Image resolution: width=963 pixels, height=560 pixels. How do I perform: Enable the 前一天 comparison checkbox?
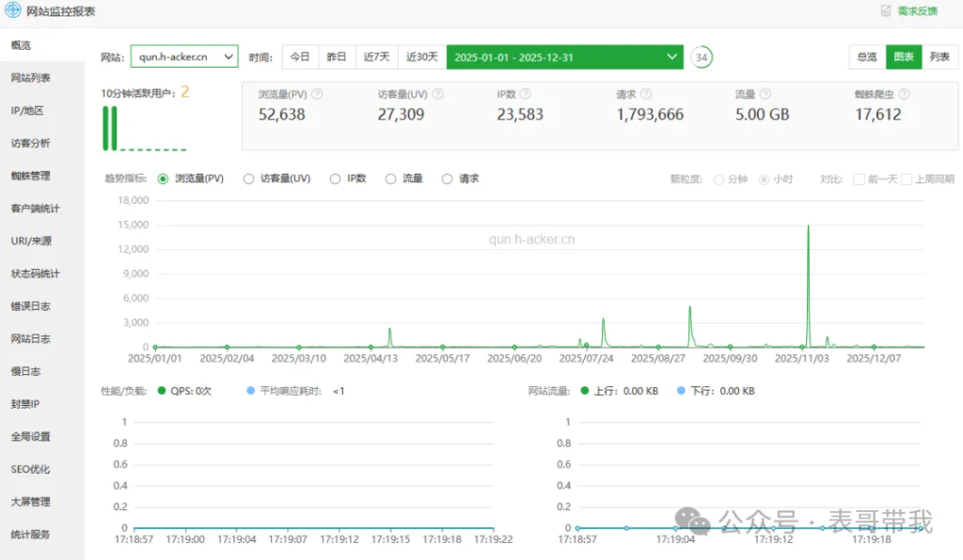859,179
